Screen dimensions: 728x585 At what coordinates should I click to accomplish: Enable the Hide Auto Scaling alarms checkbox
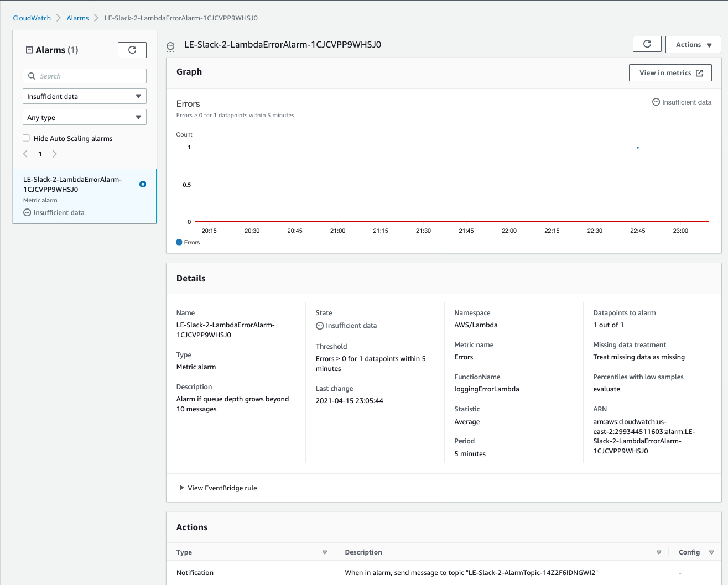pos(25,138)
